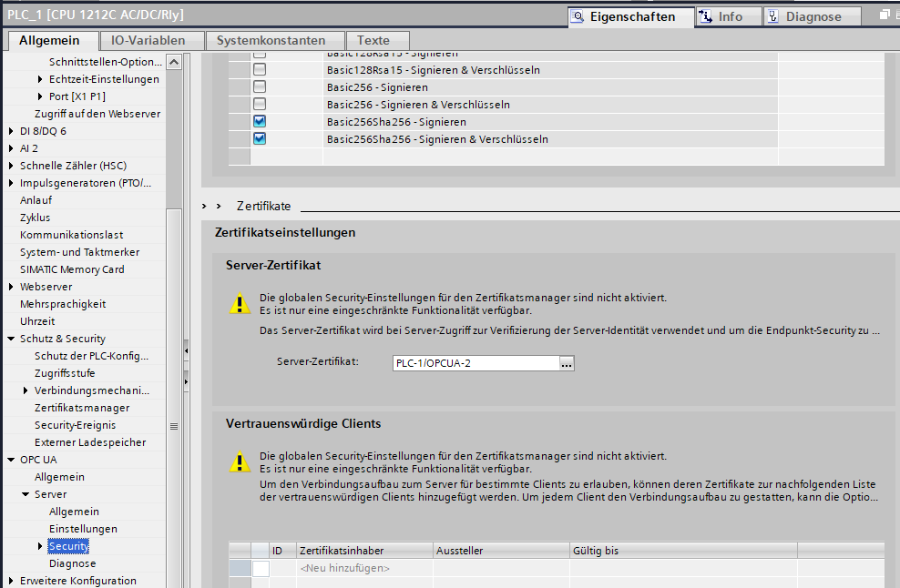
Task: Collapse the Schutz & Security node
Action: [x=11, y=339]
